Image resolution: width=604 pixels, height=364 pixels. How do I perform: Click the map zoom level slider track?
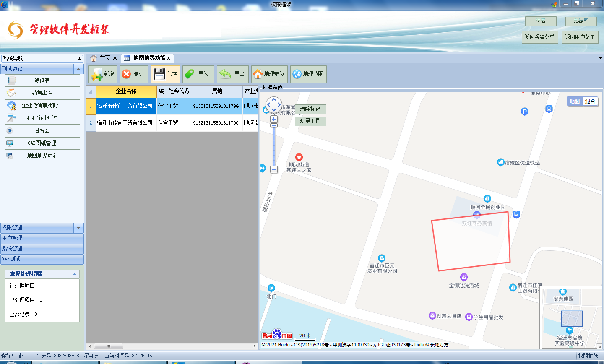click(x=274, y=146)
